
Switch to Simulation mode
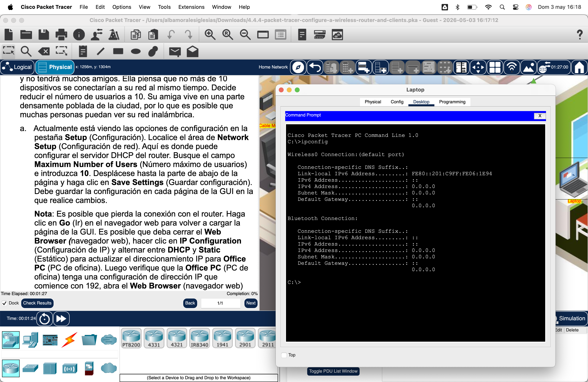click(572, 318)
